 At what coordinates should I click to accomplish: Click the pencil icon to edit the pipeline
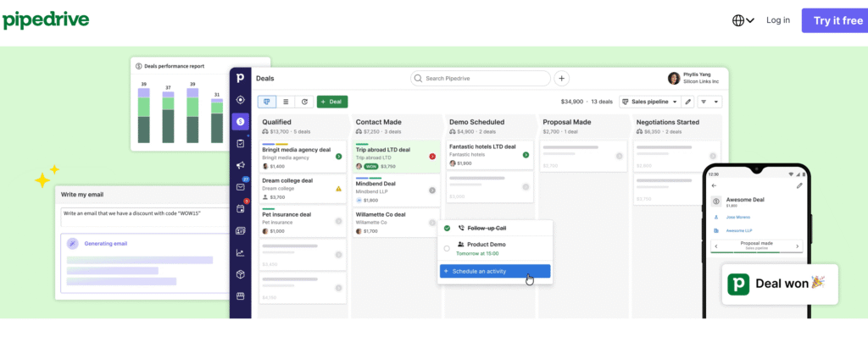coord(687,102)
